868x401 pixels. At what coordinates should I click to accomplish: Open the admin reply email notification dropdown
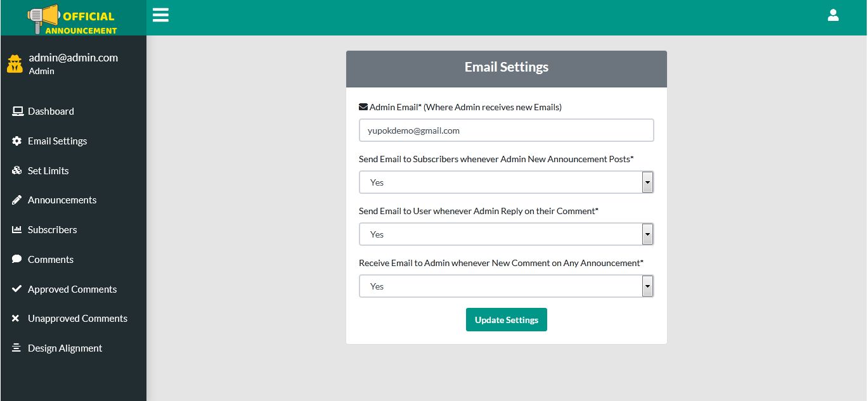tap(506, 234)
